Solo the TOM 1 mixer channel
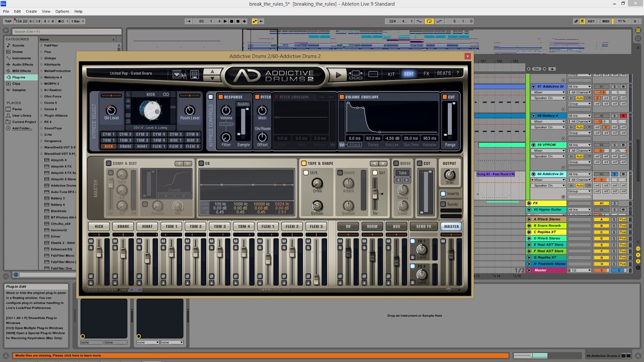The image size is (644, 362). point(164,247)
